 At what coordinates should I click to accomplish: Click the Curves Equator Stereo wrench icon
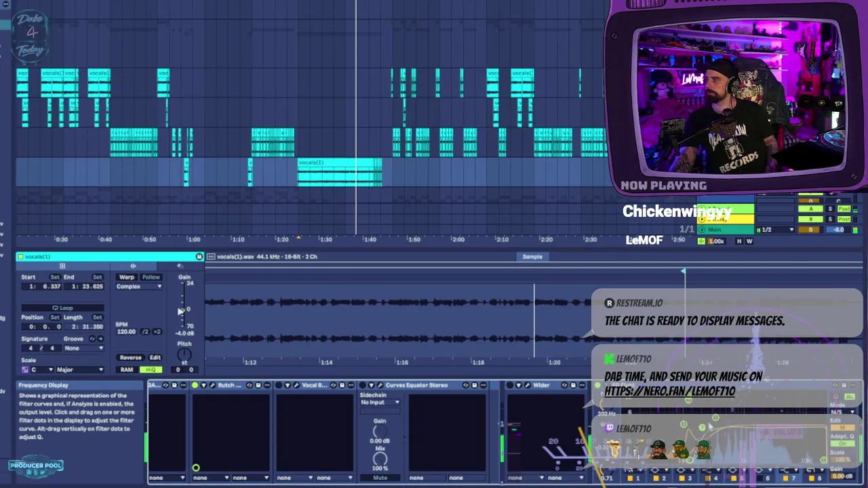click(x=380, y=385)
